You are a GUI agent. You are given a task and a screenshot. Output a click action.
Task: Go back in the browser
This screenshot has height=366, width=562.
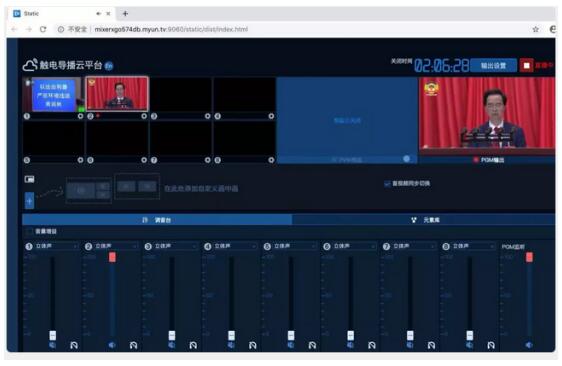[x=14, y=29]
